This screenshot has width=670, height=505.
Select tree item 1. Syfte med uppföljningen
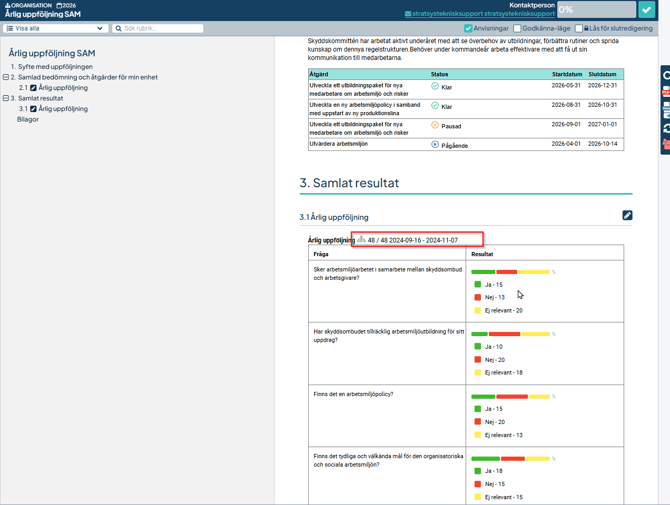[52, 67]
